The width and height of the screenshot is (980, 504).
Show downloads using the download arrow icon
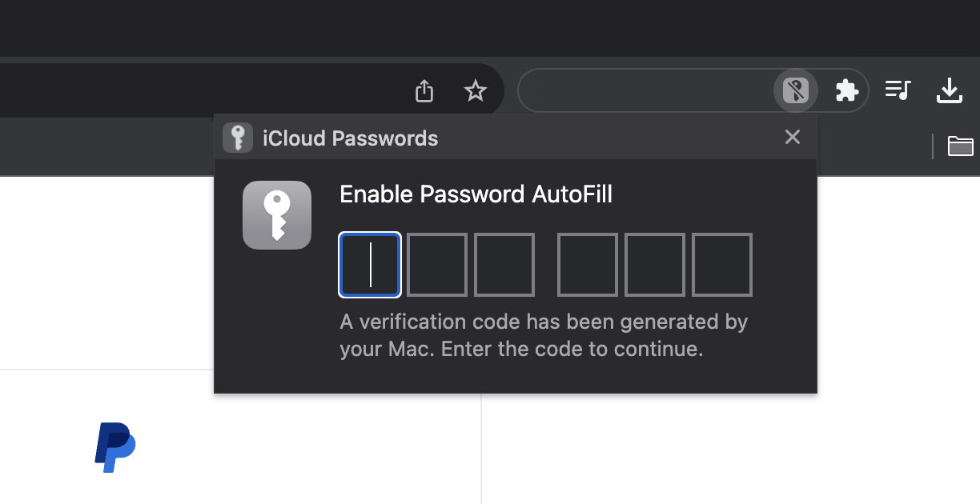pos(950,90)
